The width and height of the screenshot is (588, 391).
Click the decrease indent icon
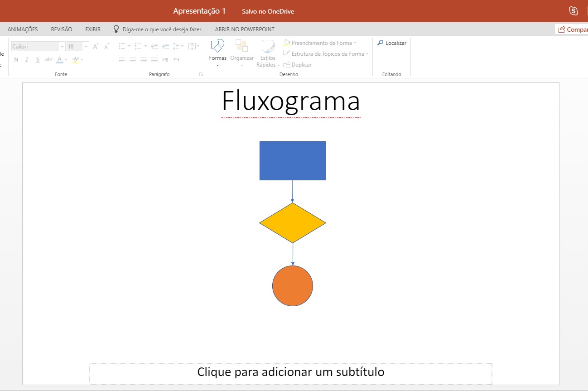point(154,46)
